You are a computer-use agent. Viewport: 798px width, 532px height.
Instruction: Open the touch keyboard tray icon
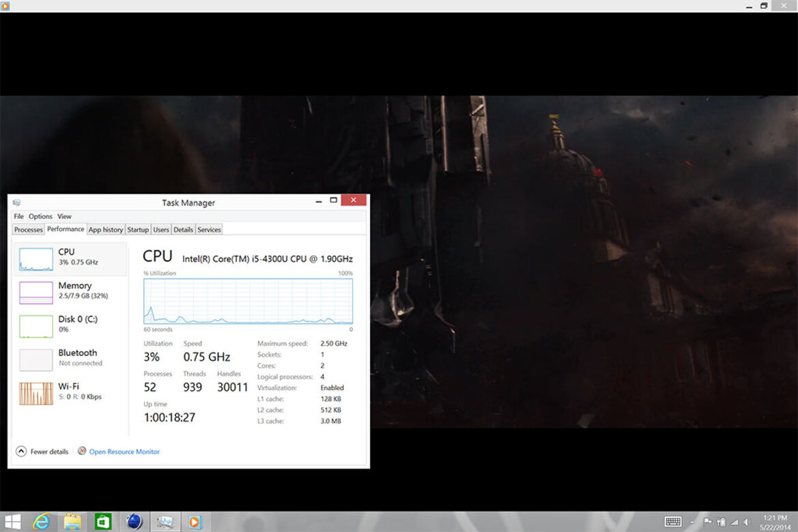pyautogui.click(x=673, y=521)
